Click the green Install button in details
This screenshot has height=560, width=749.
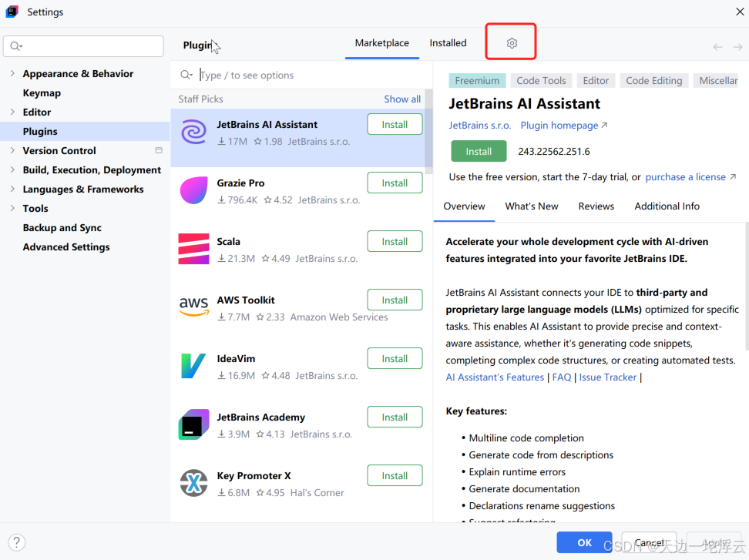[479, 151]
